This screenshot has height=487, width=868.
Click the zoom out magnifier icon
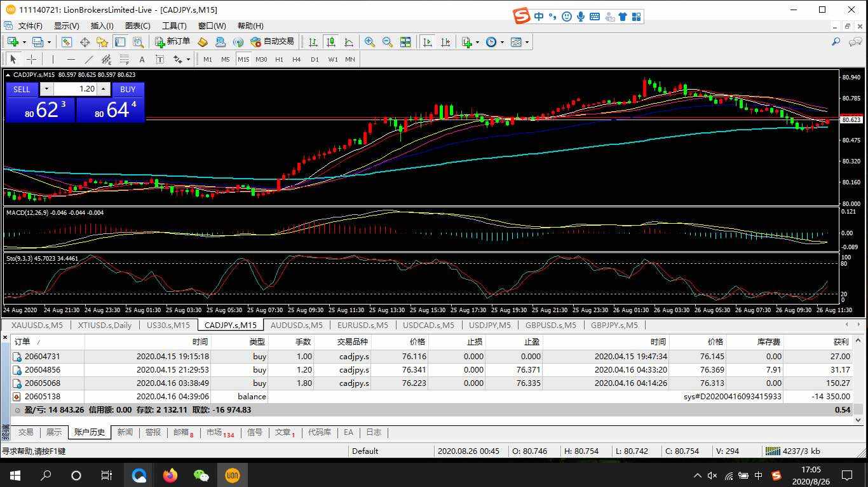(x=387, y=42)
